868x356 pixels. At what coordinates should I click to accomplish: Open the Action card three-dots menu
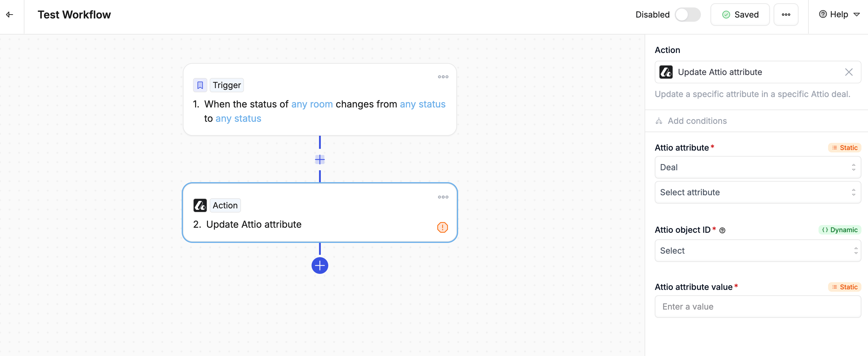click(x=443, y=197)
